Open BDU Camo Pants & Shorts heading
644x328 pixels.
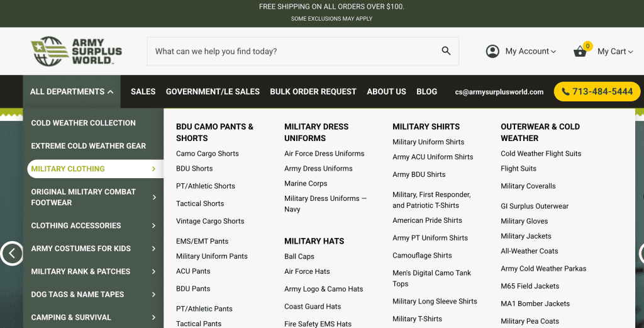[215, 132]
